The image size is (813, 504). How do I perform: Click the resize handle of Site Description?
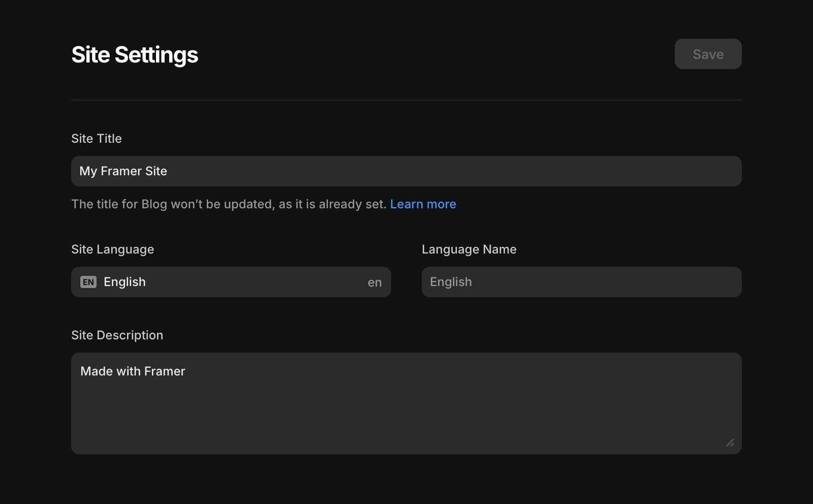click(730, 443)
